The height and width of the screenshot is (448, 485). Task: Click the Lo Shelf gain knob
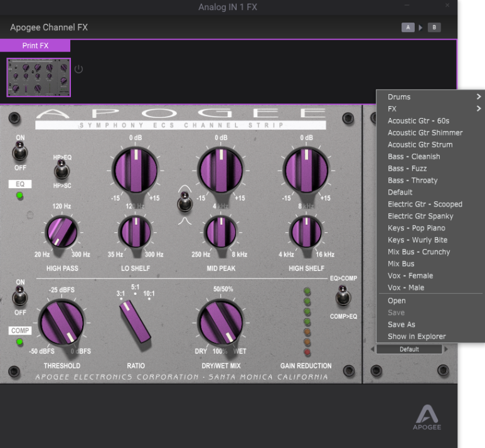[136, 171]
